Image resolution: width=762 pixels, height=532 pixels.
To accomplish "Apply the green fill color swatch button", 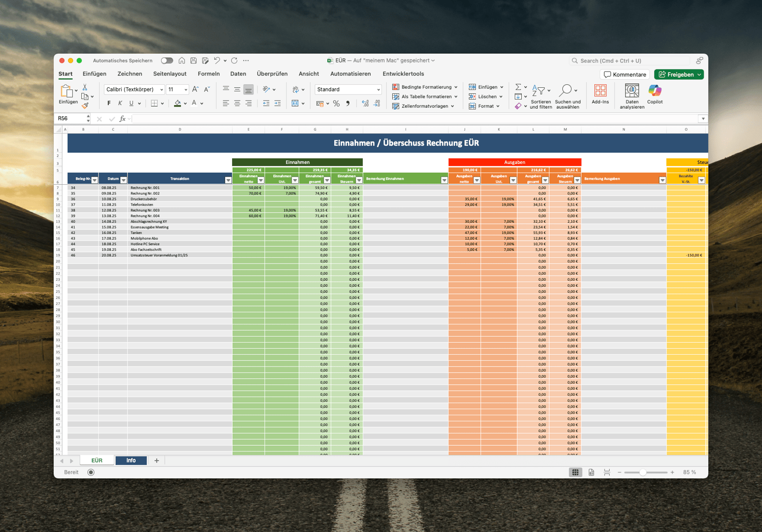I will click(x=177, y=104).
